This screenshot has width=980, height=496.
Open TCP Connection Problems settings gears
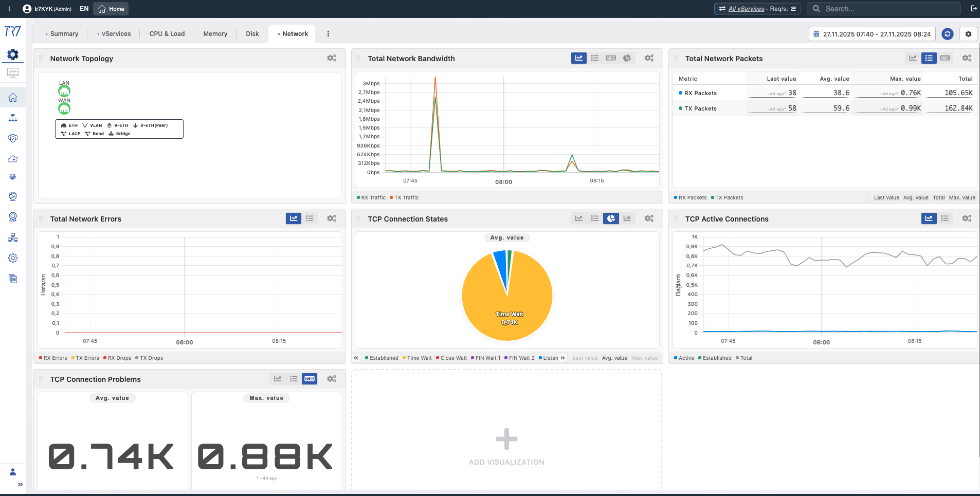[x=332, y=379]
